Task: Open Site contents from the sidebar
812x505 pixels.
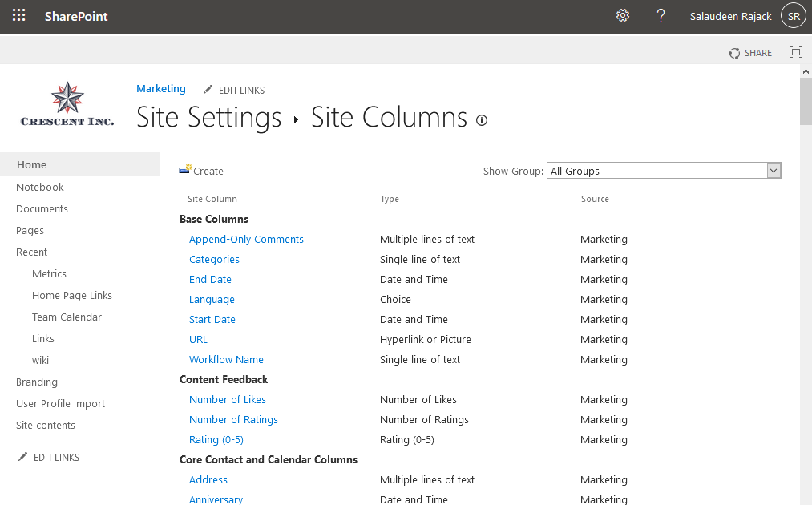Action: click(x=46, y=425)
